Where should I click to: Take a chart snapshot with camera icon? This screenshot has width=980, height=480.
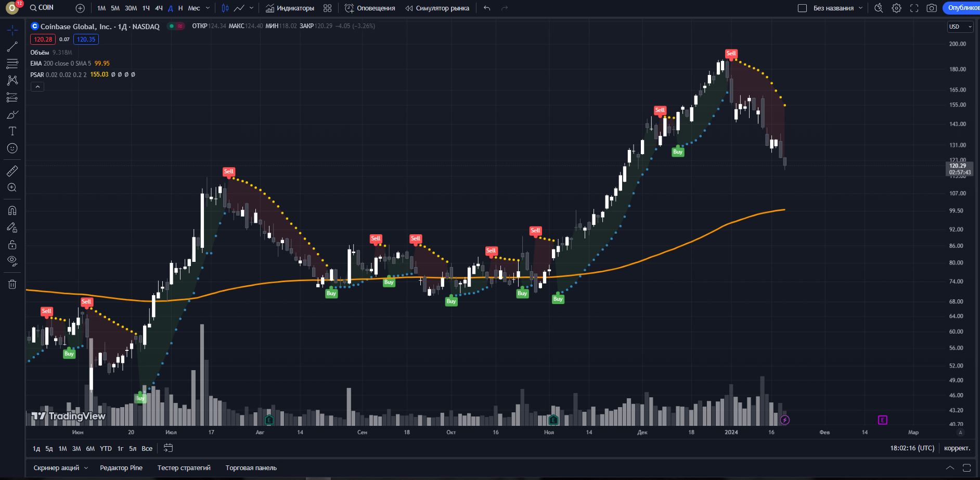tap(932, 8)
